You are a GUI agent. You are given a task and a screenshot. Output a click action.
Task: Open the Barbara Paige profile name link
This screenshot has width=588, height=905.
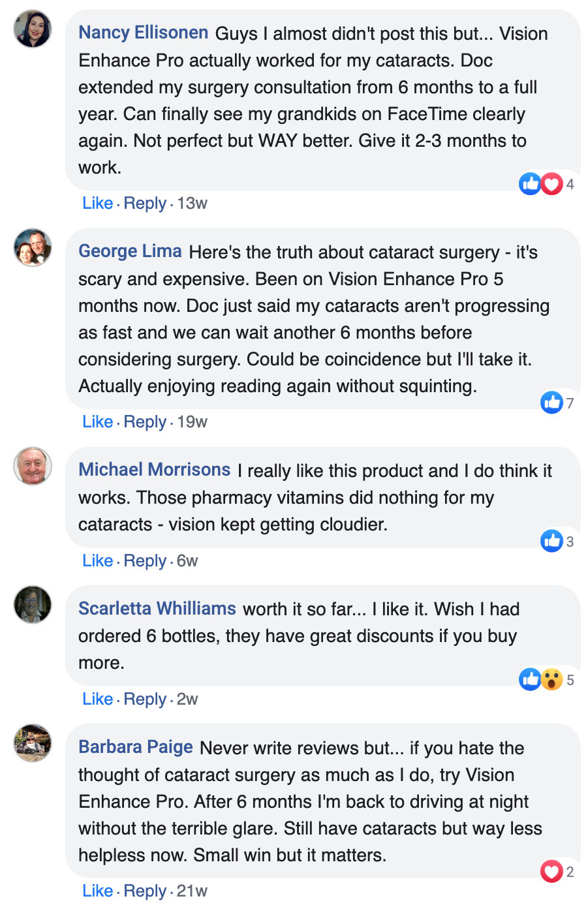[x=136, y=747]
